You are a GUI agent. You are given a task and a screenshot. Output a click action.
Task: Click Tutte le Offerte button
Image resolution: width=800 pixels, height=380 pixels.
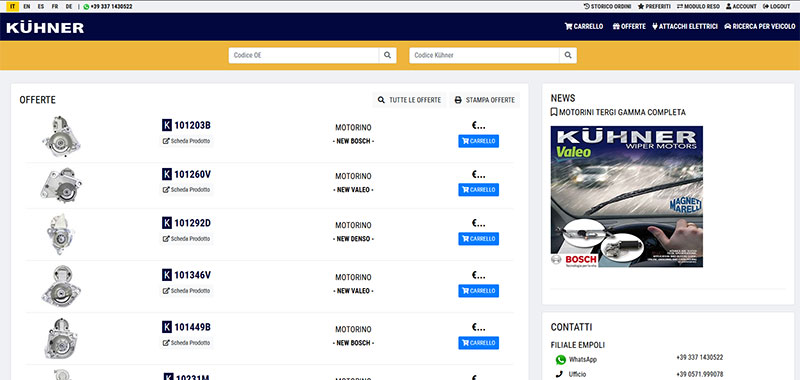409,100
